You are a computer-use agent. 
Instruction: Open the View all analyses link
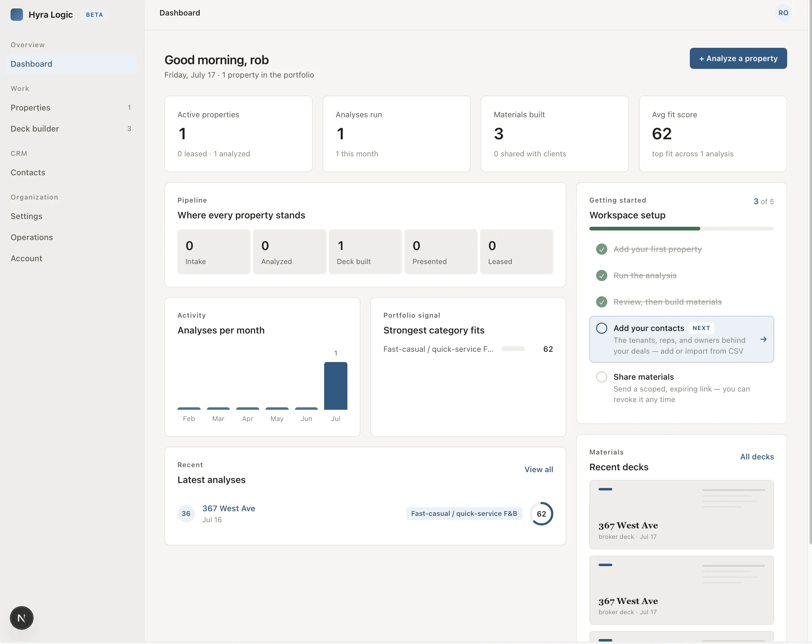pos(538,469)
